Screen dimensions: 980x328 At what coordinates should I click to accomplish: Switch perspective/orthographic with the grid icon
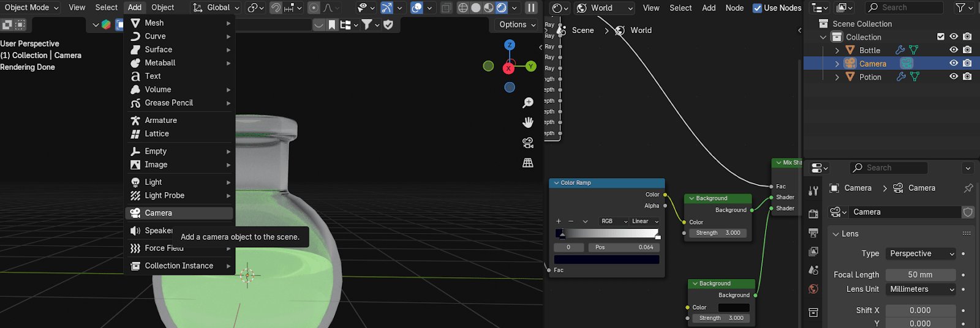pyautogui.click(x=527, y=163)
